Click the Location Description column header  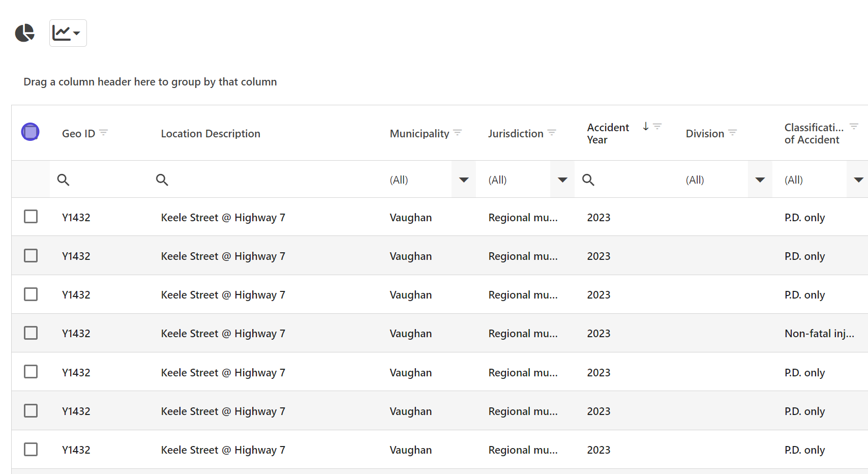211,134
